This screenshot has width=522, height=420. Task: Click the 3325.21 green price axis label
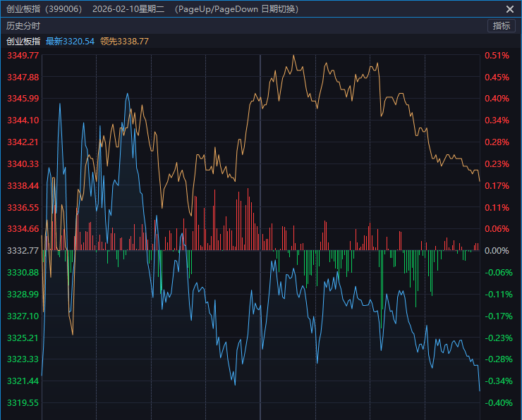pyautogui.click(x=23, y=338)
